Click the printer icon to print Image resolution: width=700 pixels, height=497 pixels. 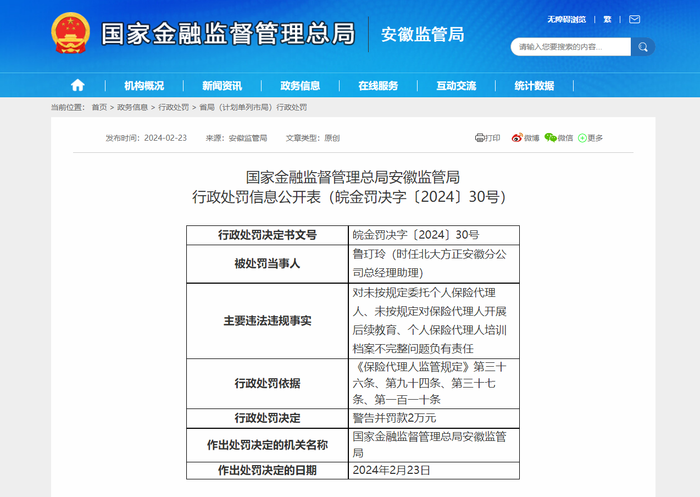click(x=479, y=138)
